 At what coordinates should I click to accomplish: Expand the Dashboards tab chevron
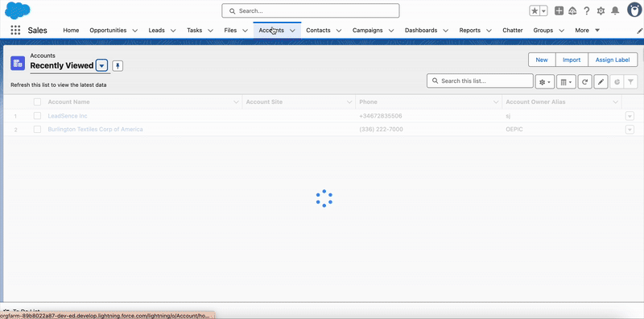pos(446,31)
